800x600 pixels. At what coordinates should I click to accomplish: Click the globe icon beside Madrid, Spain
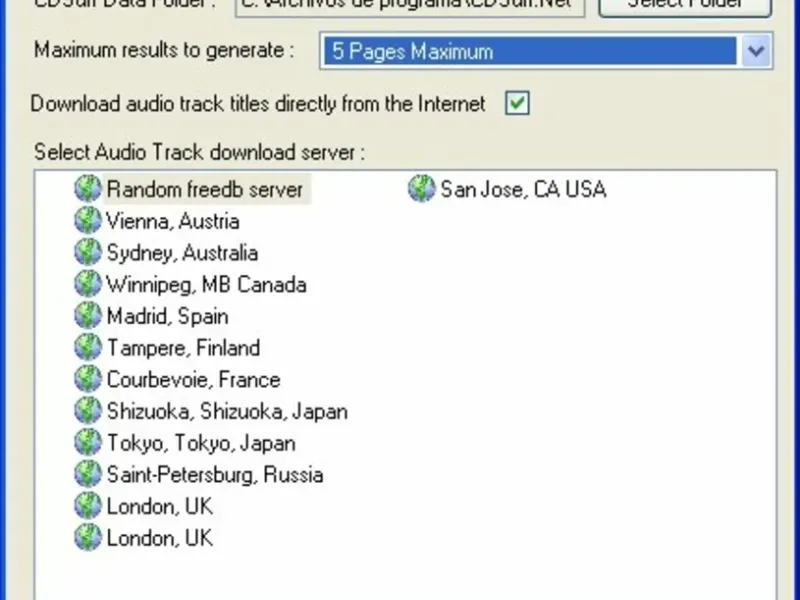point(88,315)
